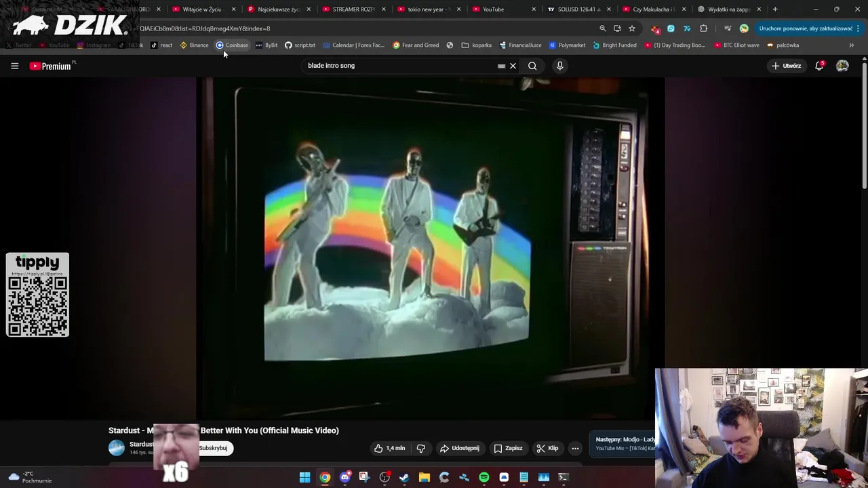
Task: Switch to the "Wydatki na zapp" tab
Action: click(x=728, y=9)
